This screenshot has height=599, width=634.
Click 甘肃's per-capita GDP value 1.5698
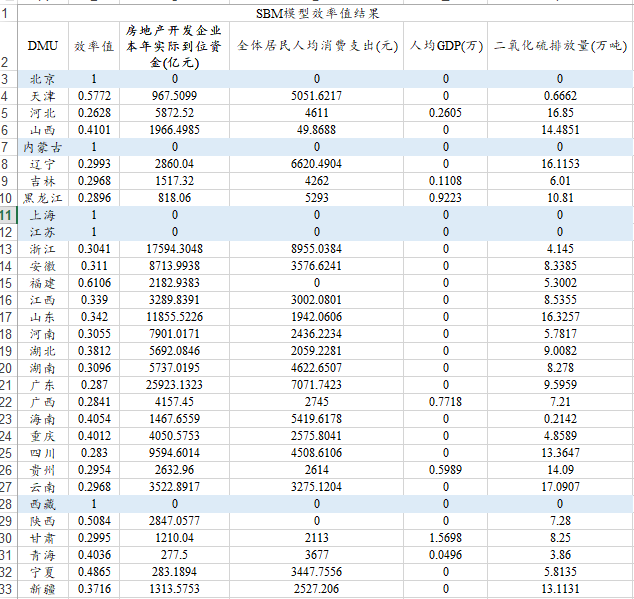point(446,538)
